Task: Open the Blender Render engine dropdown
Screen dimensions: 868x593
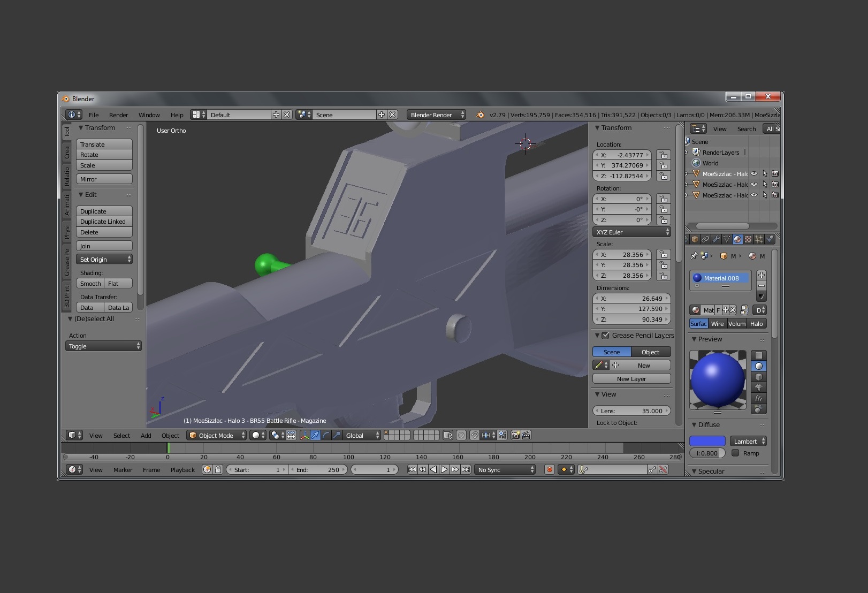Action: 436,115
